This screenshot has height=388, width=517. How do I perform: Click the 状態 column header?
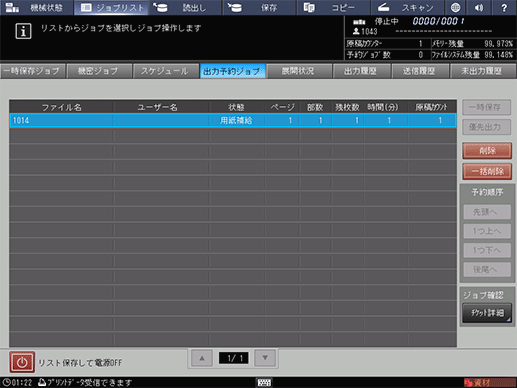pyautogui.click(x=236, y=107)
